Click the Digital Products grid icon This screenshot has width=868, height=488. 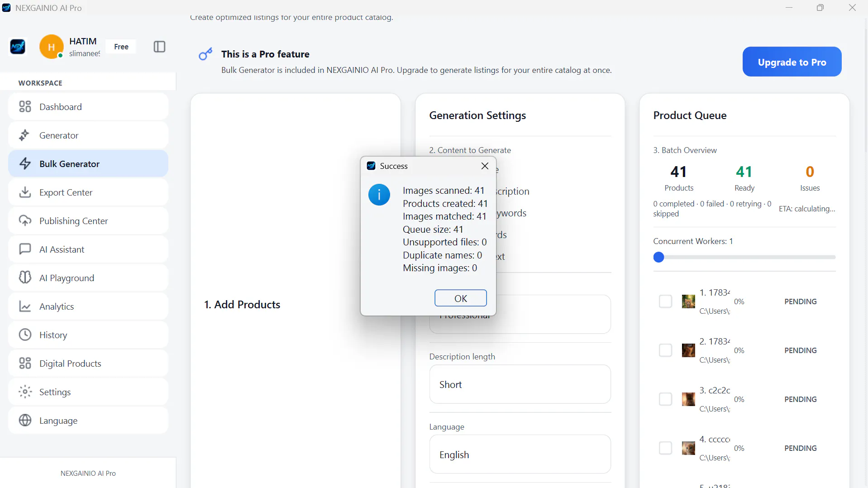pyautogui.click(x=25, y=364)
